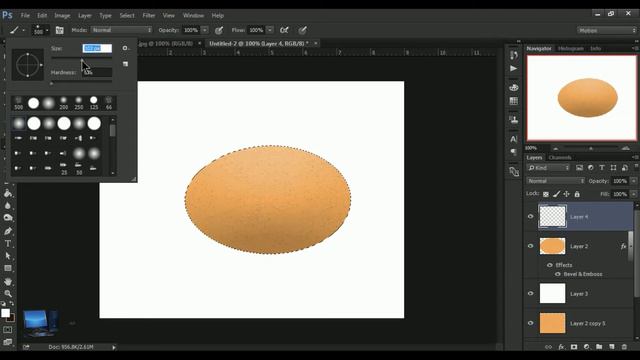
Task: Create new brush preset from picker
Action: tap(125, 64)
